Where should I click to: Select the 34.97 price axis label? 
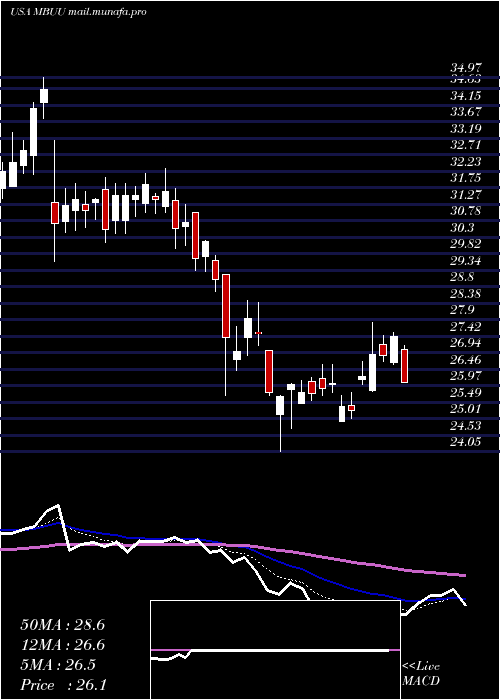click(x=466, y=68)
